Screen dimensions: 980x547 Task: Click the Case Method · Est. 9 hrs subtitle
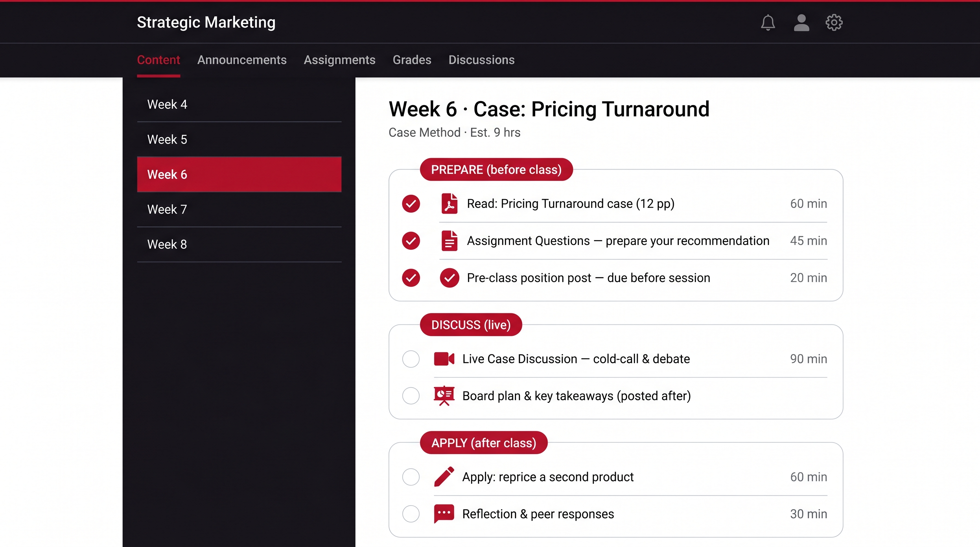pos(454,132)
